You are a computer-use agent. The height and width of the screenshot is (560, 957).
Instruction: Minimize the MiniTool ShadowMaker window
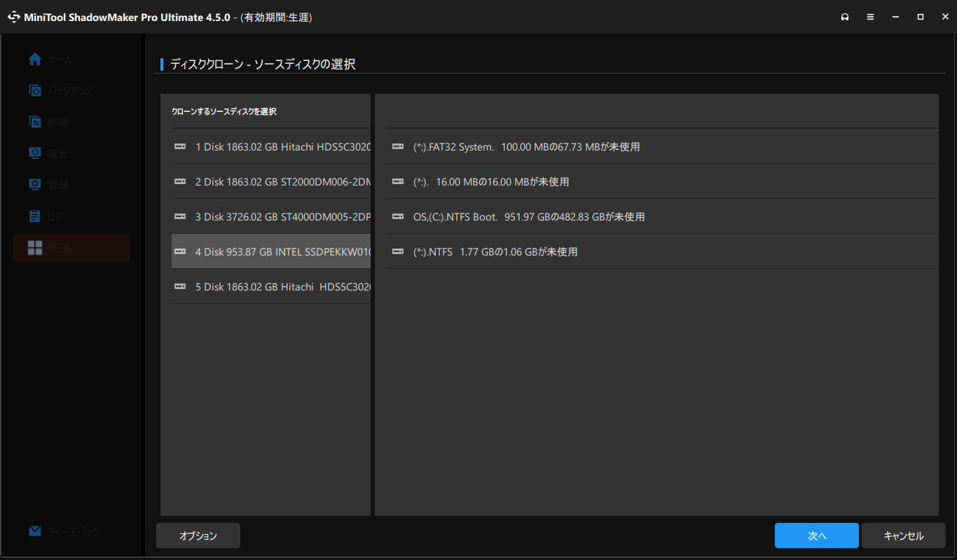pos(895,17)
